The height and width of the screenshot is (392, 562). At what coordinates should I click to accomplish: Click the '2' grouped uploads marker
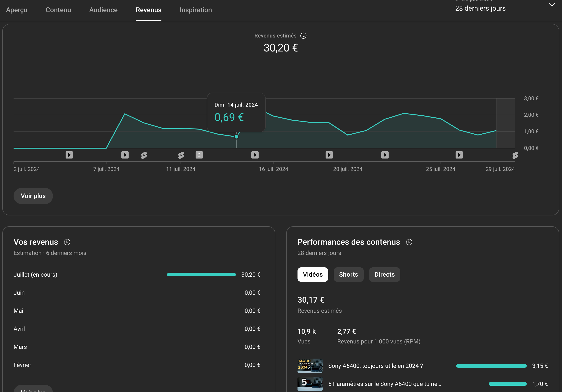199,155
